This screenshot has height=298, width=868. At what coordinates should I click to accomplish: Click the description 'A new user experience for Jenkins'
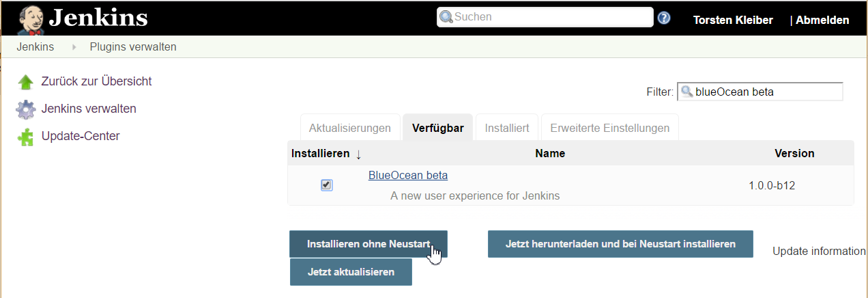pos(475,196)
